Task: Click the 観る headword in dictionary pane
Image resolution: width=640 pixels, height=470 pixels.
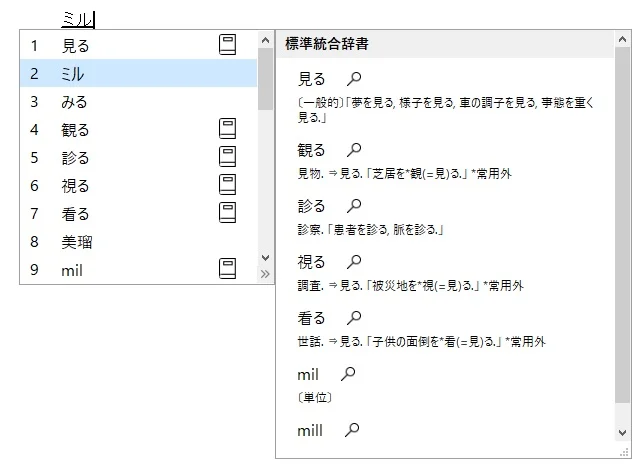Action: (x=311, y=150)
